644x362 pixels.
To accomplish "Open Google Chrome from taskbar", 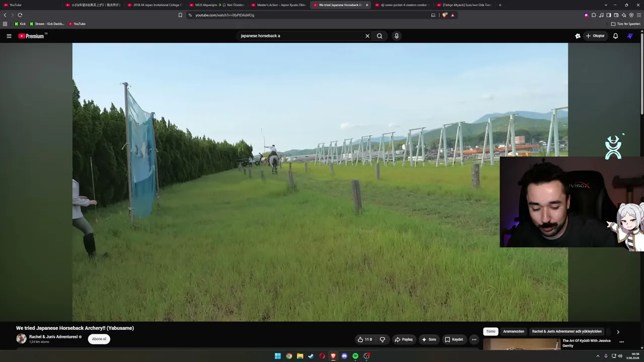I will (289, 356).
